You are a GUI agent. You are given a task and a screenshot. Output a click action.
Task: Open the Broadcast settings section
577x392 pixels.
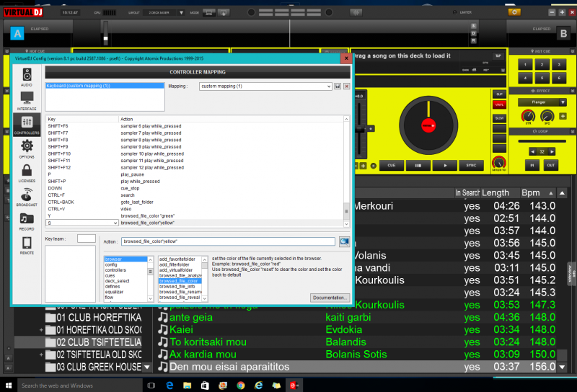pyautogui.click(x=27, y=197)
